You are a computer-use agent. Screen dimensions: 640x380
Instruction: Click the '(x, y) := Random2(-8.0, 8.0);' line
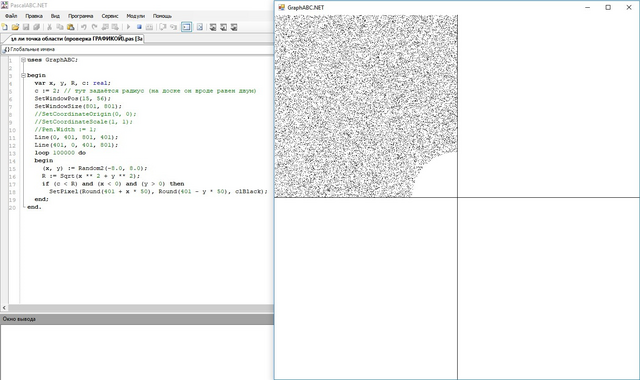point(94,168)
